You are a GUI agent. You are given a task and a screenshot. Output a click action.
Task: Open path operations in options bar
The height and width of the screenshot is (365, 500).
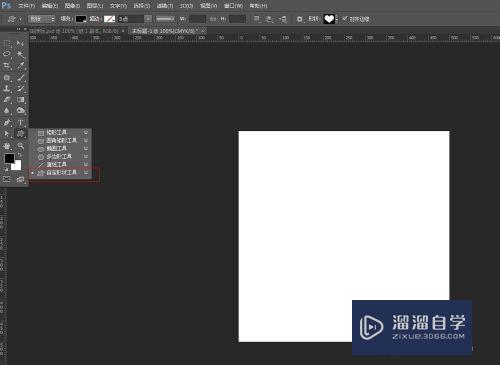pyautogui.click(x=257, y=19)
